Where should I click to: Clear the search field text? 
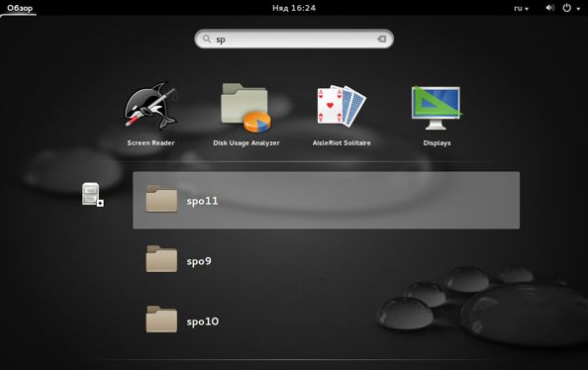[381, 39]
